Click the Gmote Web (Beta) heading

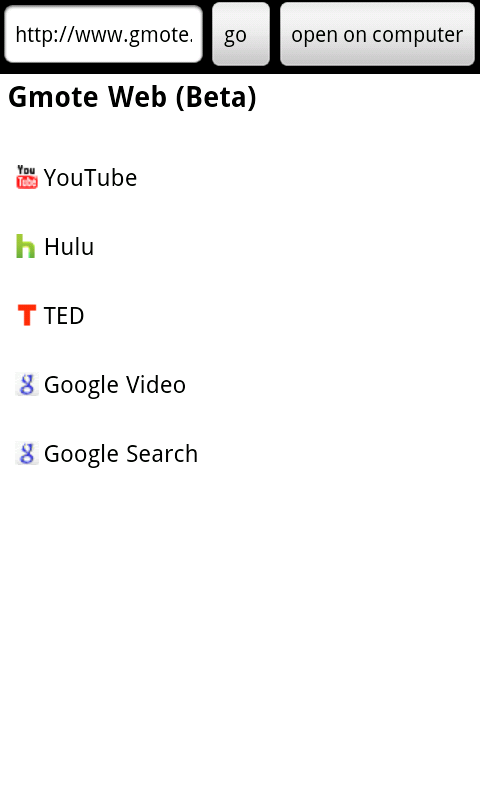132,97
